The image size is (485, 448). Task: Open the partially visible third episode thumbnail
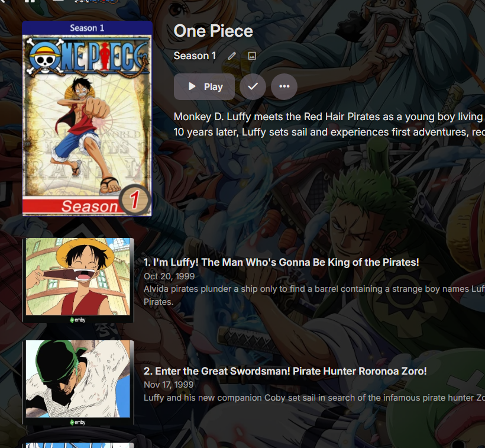pos(78,445)
